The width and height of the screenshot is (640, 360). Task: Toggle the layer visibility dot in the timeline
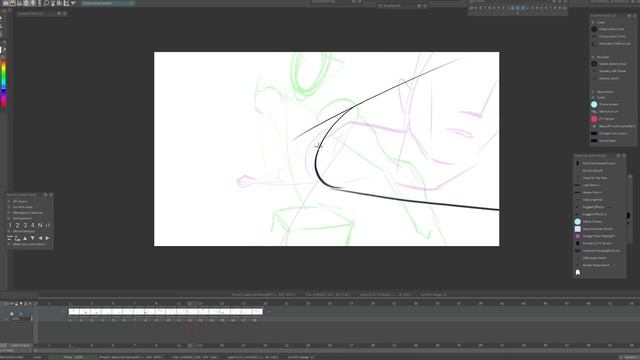[12, 313]
